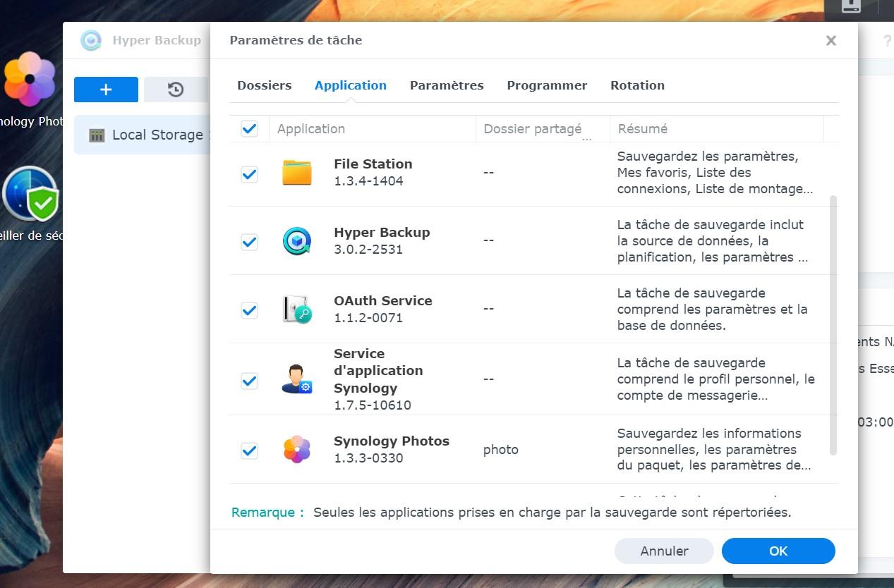This screenshot has width=894, height=588.
Task: Click the application list vertical scrollbar
Action: click(x=833, y=324)
